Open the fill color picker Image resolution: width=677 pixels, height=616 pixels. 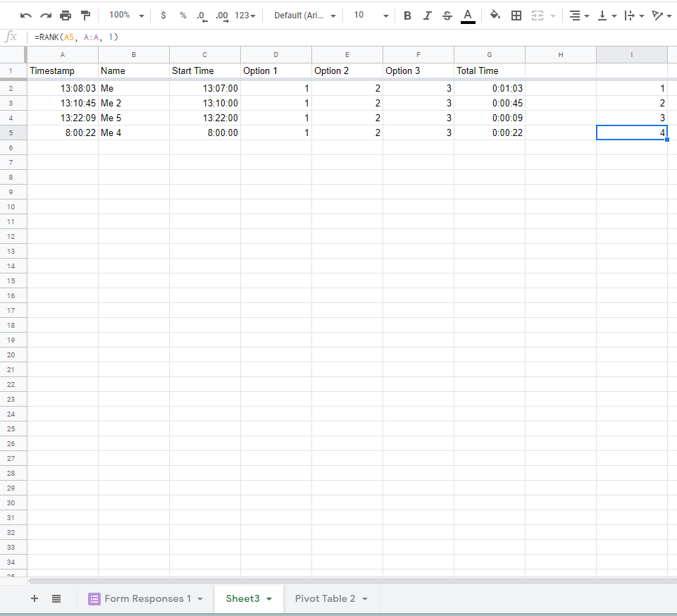point(495,15)
